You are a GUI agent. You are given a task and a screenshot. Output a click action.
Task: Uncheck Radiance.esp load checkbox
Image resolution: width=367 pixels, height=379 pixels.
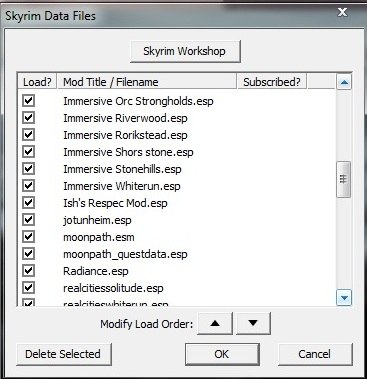[28, 270]
